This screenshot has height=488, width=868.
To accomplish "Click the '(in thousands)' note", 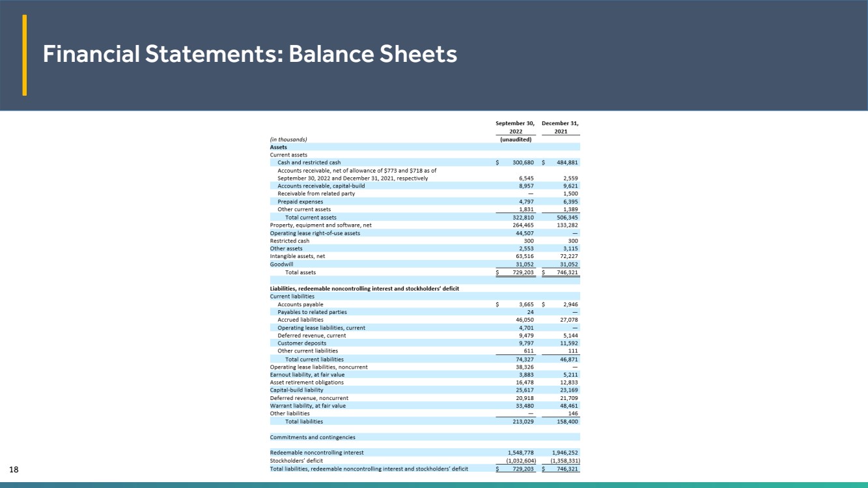I will coord(288,139).
